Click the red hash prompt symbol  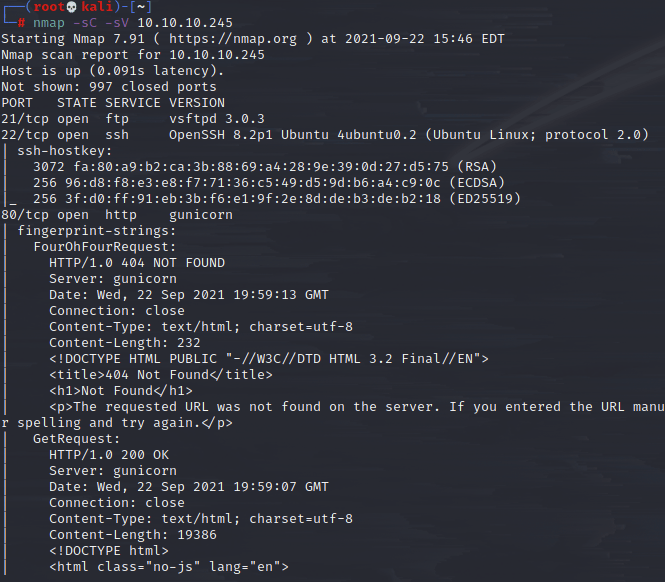21,22
